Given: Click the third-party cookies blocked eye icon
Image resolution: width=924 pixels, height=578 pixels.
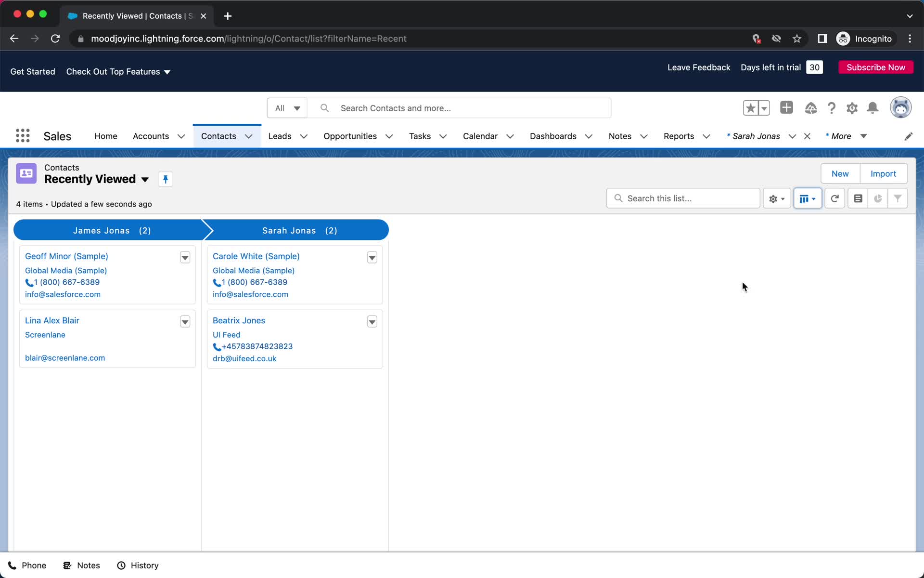Looking at the screenshot, I should click(776, 39).
